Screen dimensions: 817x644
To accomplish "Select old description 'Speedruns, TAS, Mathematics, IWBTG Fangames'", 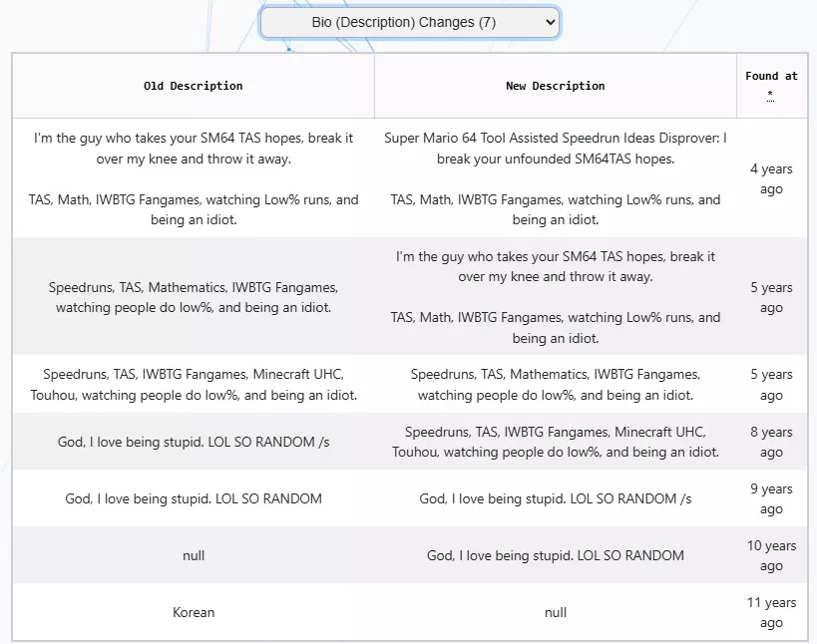I will pyautogui.click(x=194, y=297).
